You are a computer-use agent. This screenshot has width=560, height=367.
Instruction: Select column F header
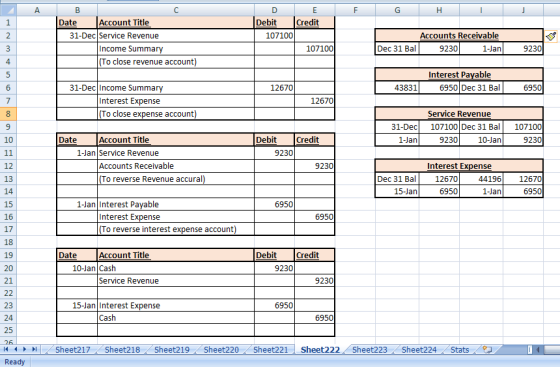click(x=355, y=10)
